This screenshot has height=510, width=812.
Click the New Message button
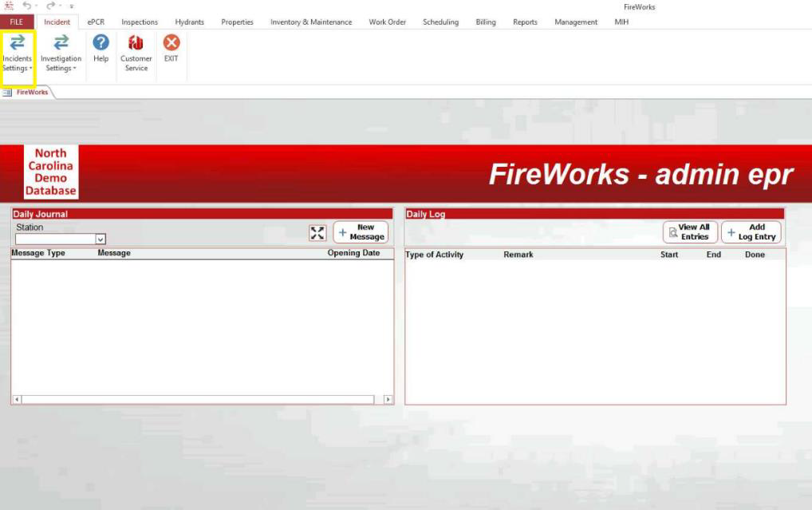(x=361, y=232)
